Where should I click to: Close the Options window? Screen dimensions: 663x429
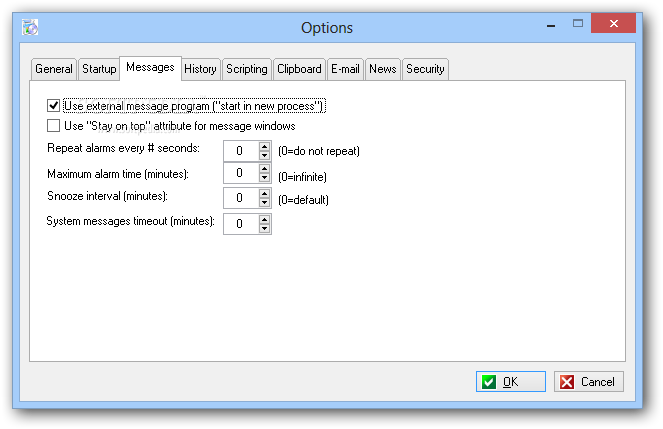coord(614,23)
